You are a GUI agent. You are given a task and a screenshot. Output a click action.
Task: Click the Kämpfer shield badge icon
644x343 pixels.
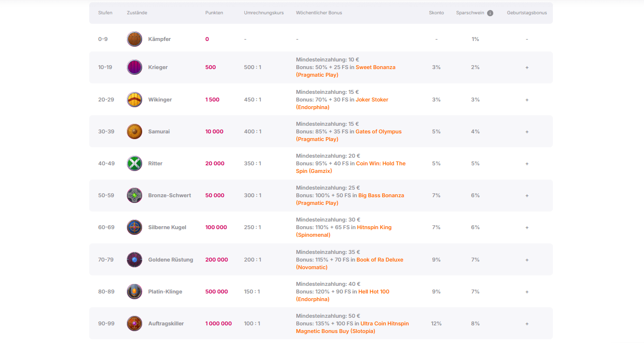(135, 39)
